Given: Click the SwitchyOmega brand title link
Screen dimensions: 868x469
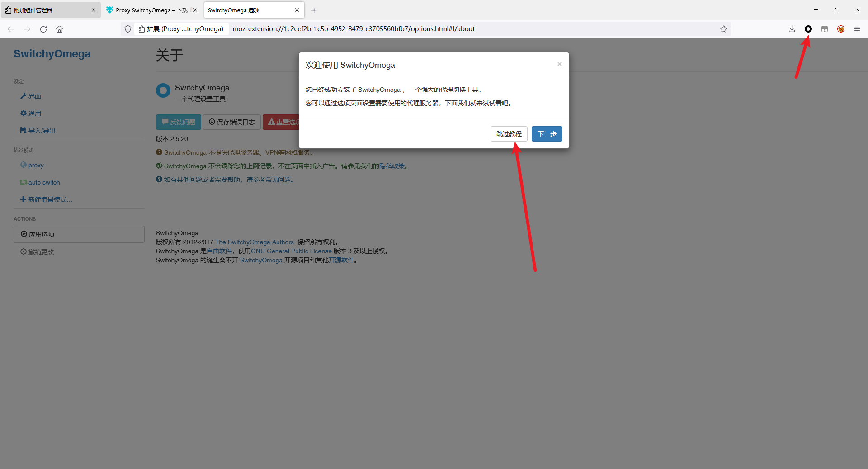Looking at the screenshot, I should pos(52,54).
